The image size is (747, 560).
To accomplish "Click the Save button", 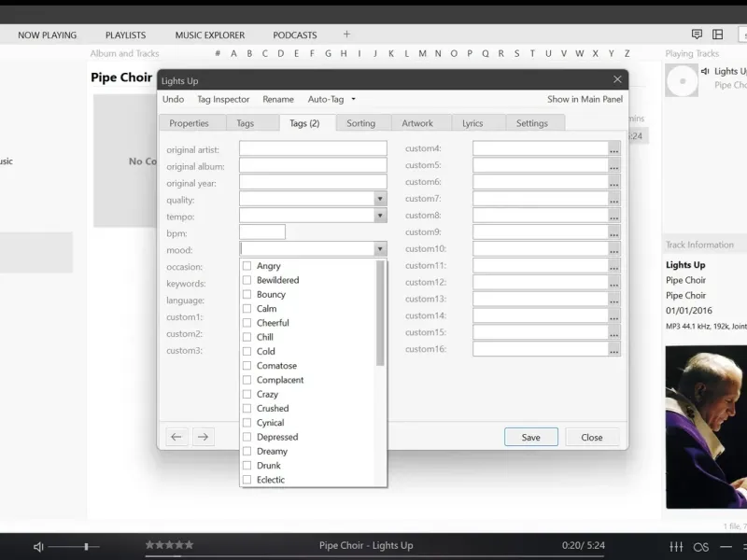I will pos(530,437).
